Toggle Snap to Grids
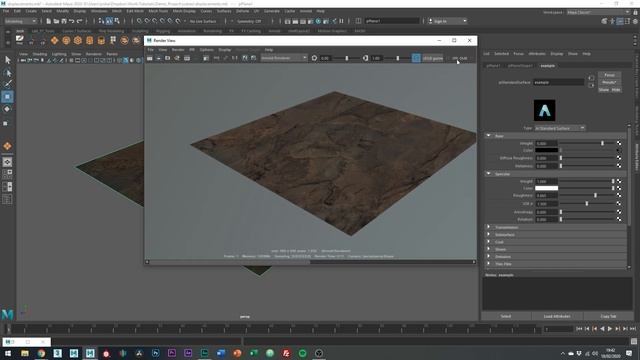This screenshot has width=640, height=360. pos(139,21)
